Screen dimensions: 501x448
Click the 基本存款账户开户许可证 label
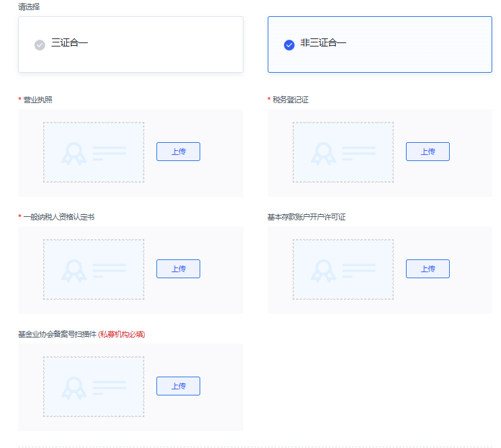(306, 217)
